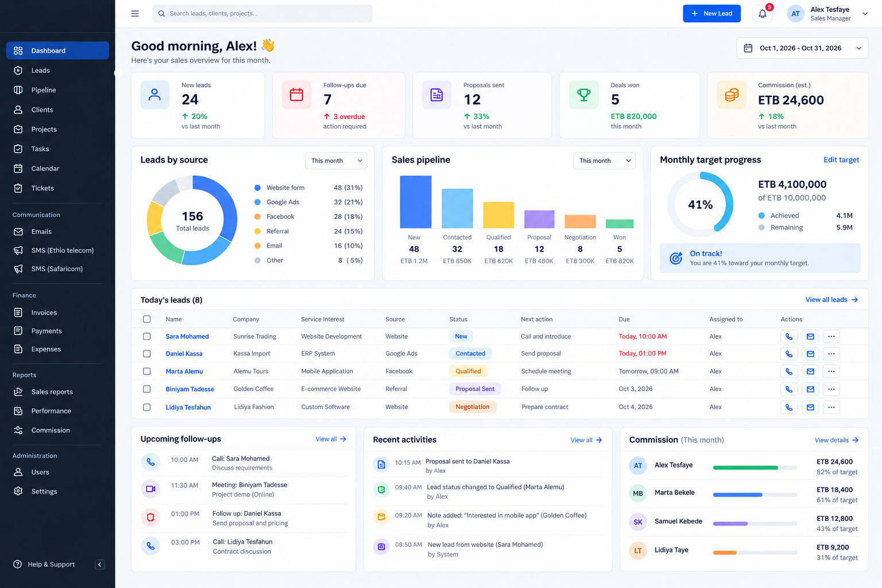Expand the Alex Tesfaye profile menu

tap(865, 14)
